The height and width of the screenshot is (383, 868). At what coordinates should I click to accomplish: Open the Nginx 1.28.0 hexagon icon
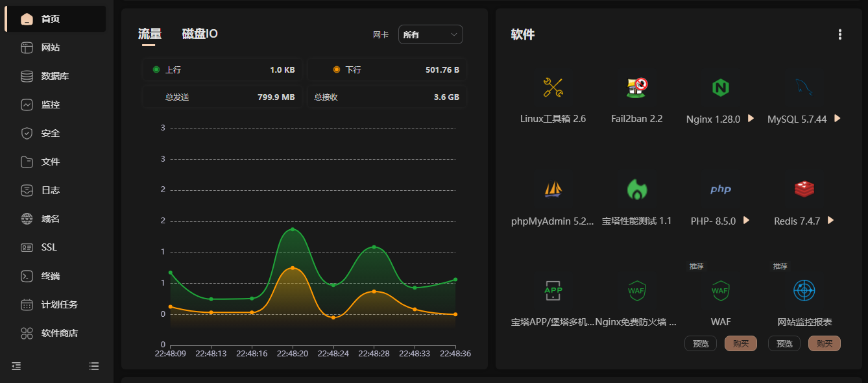720,87
